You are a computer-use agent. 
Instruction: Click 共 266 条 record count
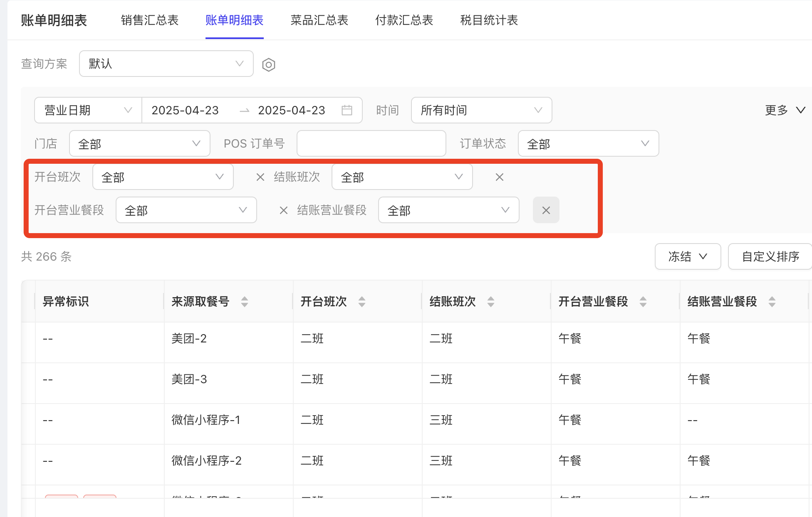tap(47, 256)
